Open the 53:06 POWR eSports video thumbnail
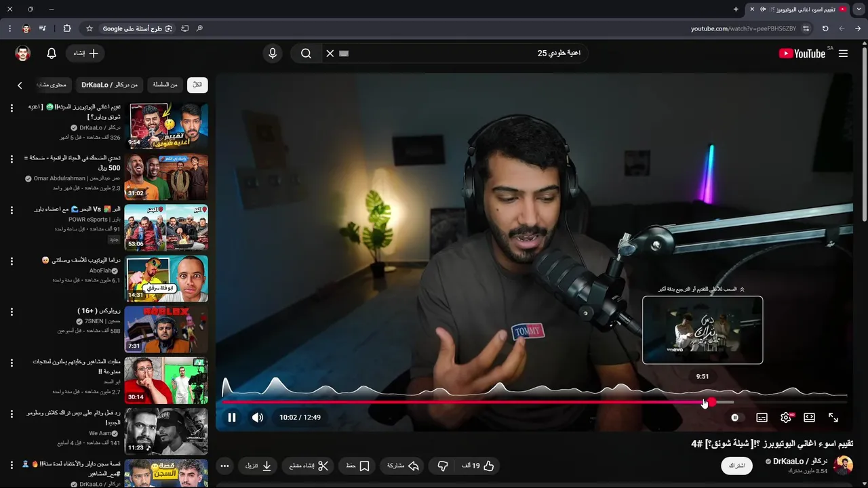 tap(166, 227)
